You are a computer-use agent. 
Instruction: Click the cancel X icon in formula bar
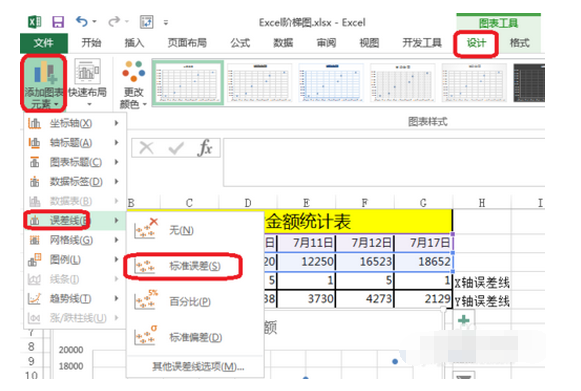tap(146, 148)
